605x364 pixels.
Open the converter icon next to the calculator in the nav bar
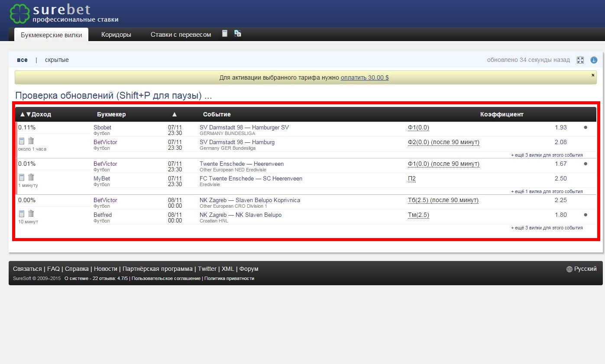pos(237,33)
